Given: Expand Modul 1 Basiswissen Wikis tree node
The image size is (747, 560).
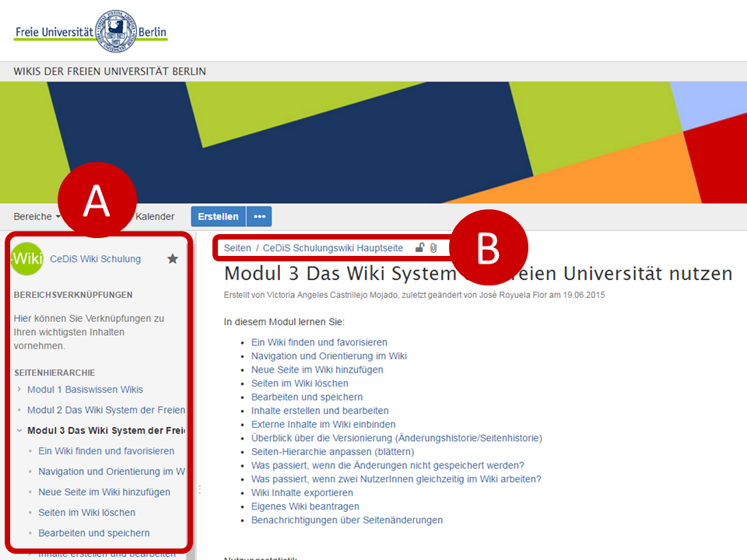Looking at the screenshot, I should click(x=19, y=389).
